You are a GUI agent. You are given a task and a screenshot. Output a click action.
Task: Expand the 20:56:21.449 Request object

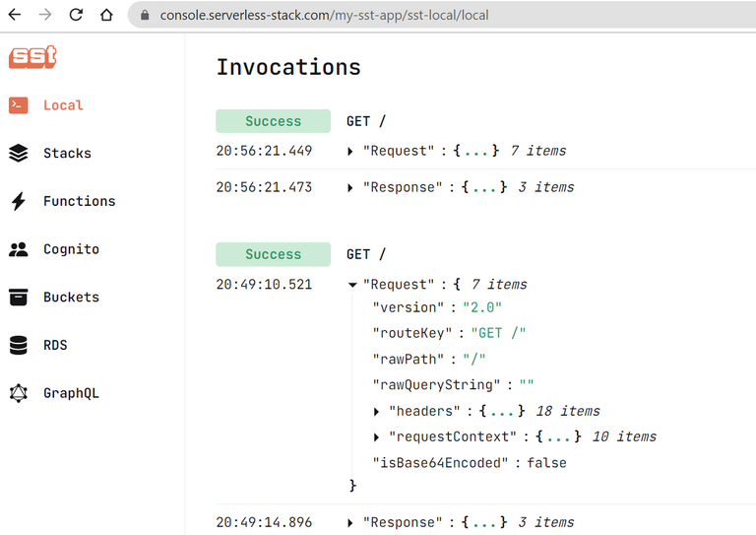pyautogui.click(x=351, y=152)
